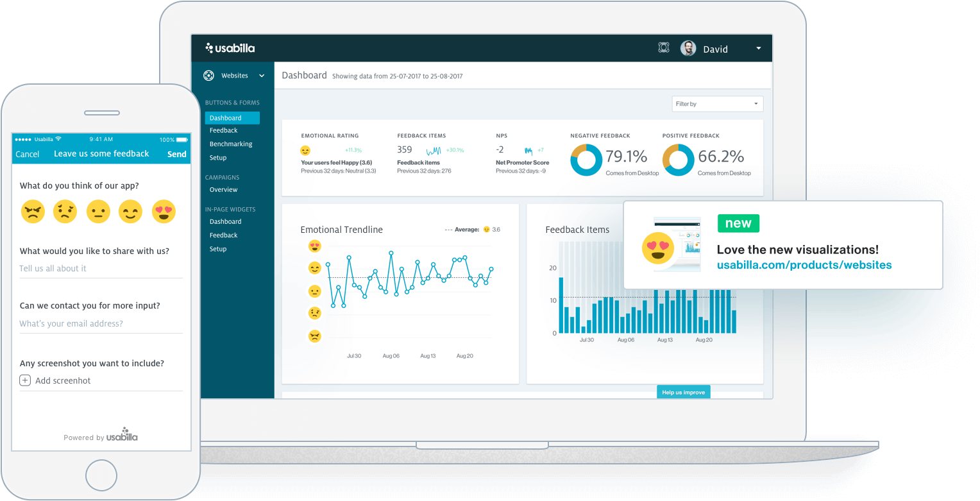This screenshot has height=501, width=980.
Task: Select the heart-eyes rating on the feedback form
Action: click(x=164, y=211)
